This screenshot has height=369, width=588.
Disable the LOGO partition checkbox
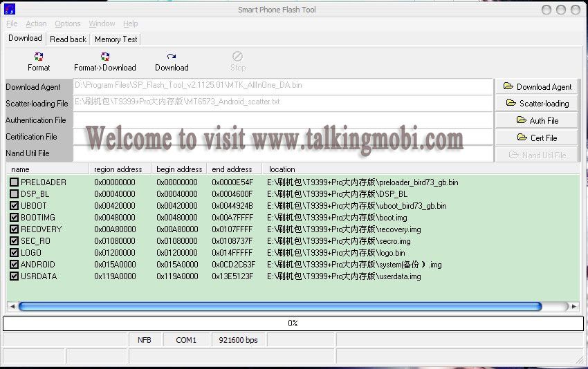(x=15, y=252)
